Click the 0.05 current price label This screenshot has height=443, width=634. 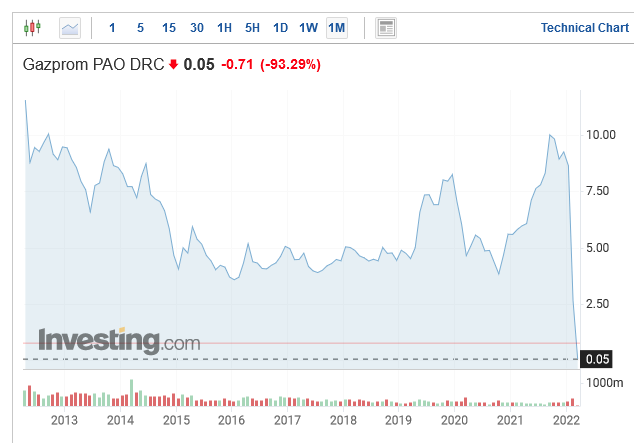point(199,65)
